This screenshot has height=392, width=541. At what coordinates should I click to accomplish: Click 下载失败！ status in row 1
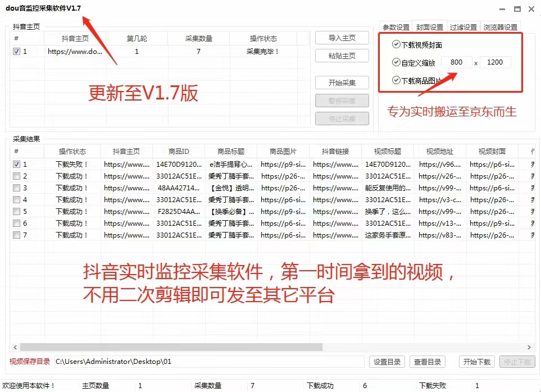pos(72,164)
